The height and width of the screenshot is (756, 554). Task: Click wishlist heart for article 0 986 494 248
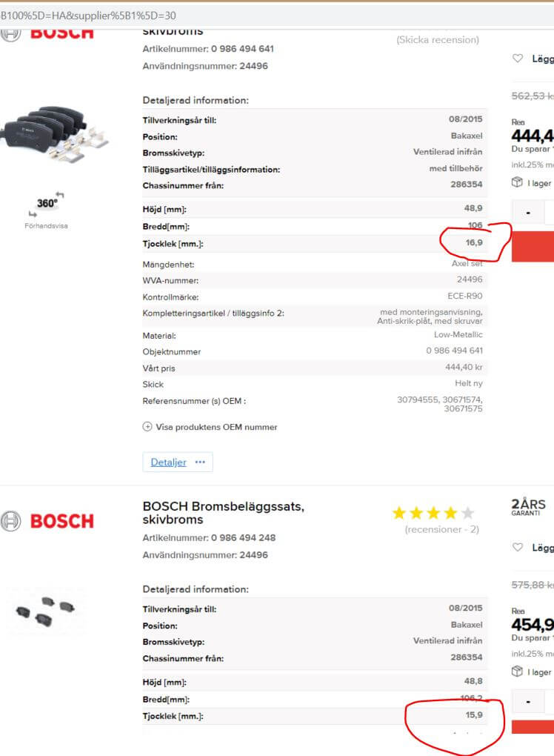pyautogui.click(x=518, y=548)
